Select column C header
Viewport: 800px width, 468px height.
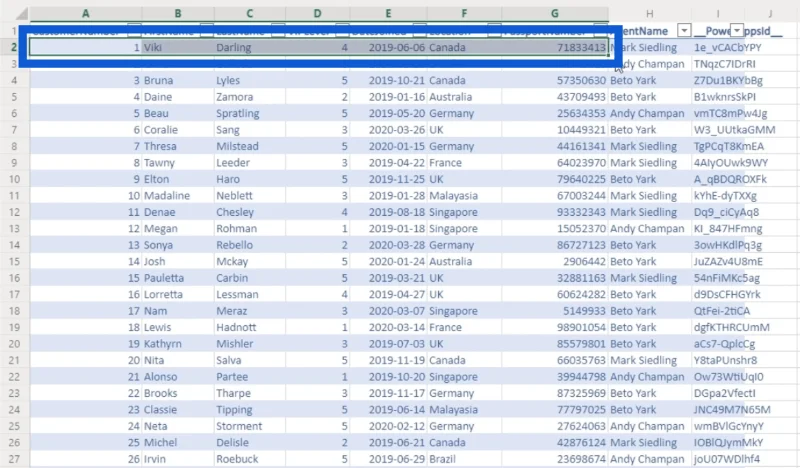point(249,14)
